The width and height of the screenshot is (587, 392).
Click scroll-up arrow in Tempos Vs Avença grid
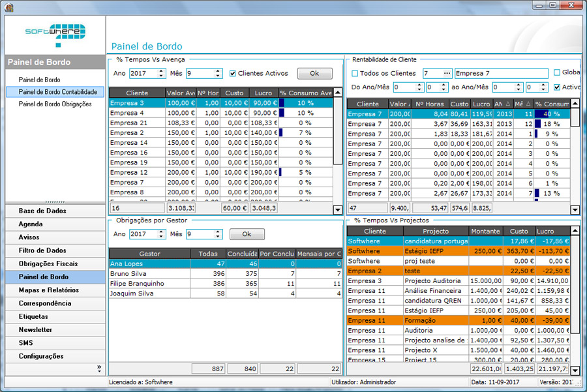(337, 93)
